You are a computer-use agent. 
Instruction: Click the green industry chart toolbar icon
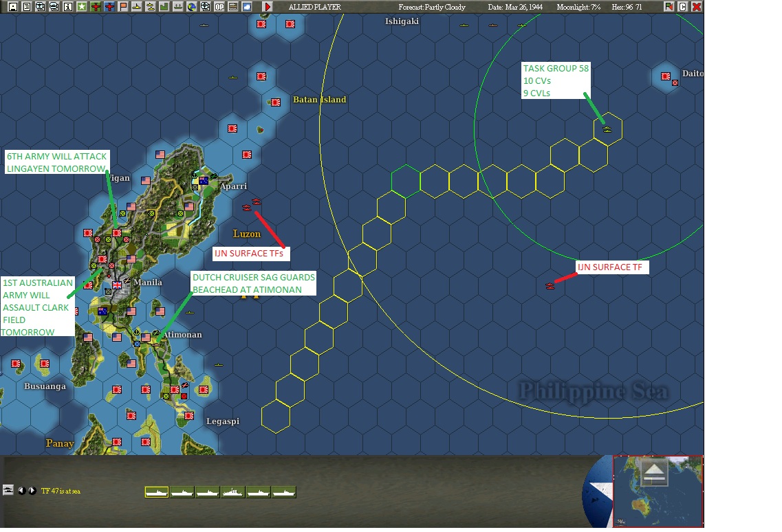pyautogui.click(x=164, y=6)
